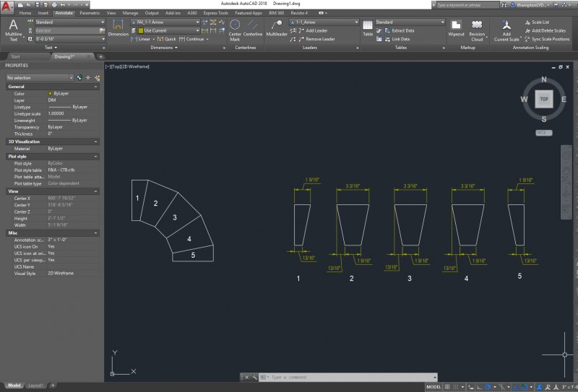Switch to the Parametric ribbon tab
Screen dimensions: 578x392
pyautogui.click(x=90, y=13)
